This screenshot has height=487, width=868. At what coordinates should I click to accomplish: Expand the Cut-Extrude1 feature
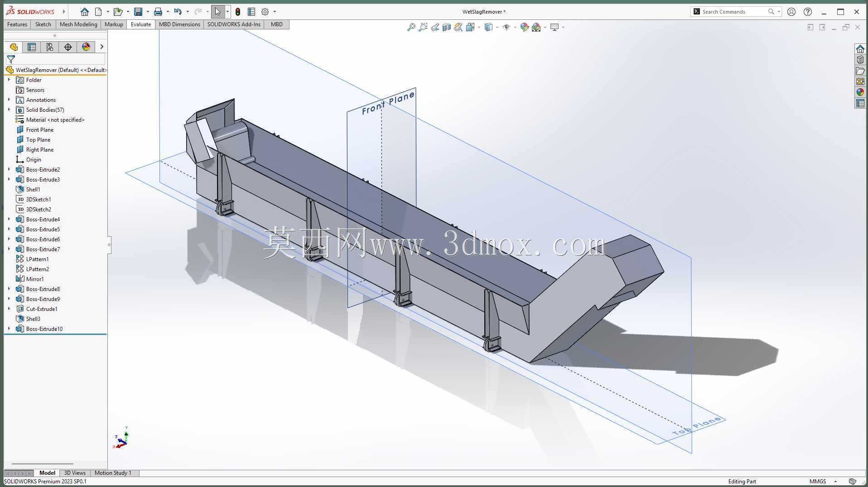[x=9, y=309]
